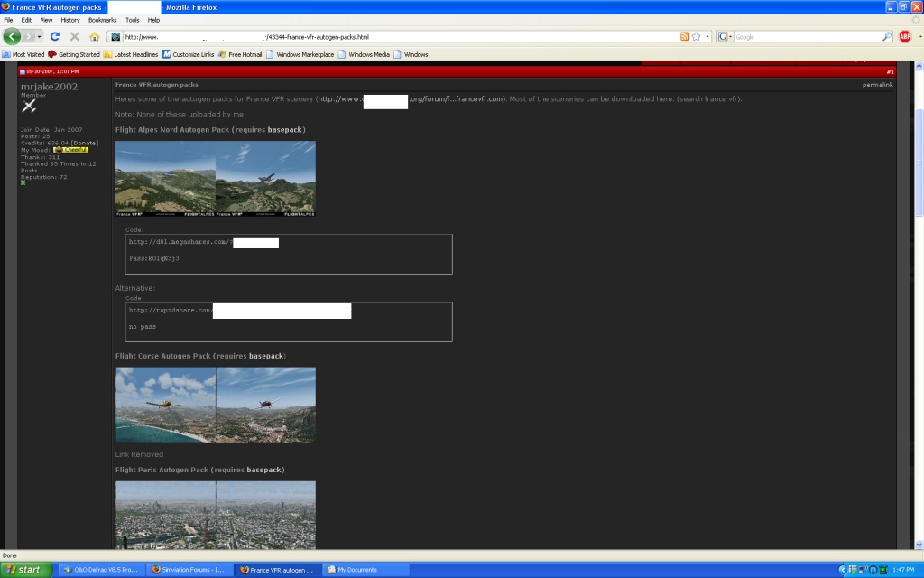The height and width of the screenshot is (578, 924).
Task: Open the back/forward history dropdown arrow
Action: pyautogui.click(x=38, y=37)
